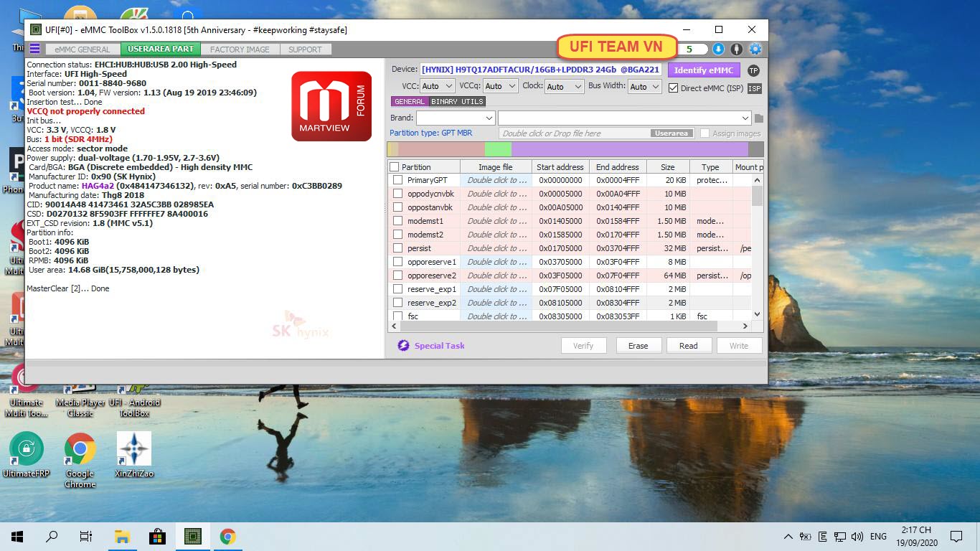Open Windows Start menu
The width and height of the screenshot is (980, 551).
pyautogui.click(x=17, y=537)
